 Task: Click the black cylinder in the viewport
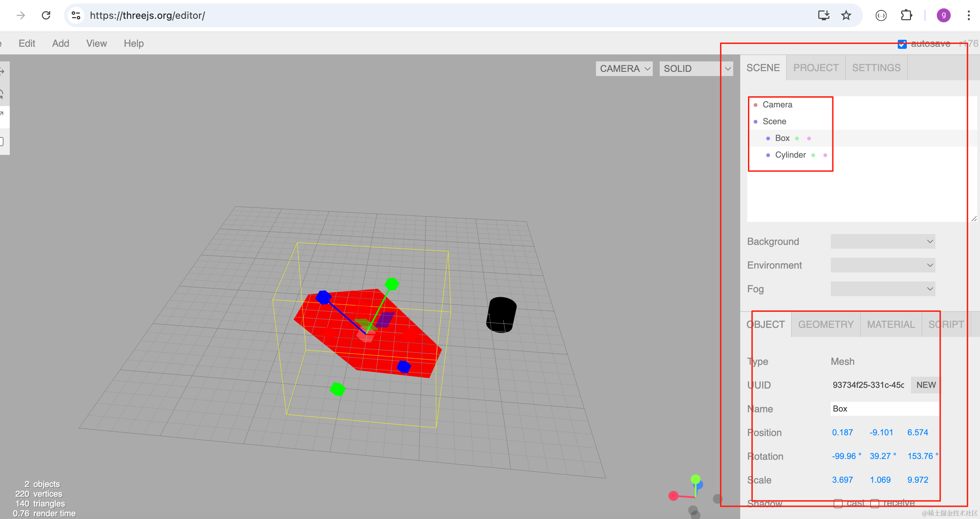(502, 315)
